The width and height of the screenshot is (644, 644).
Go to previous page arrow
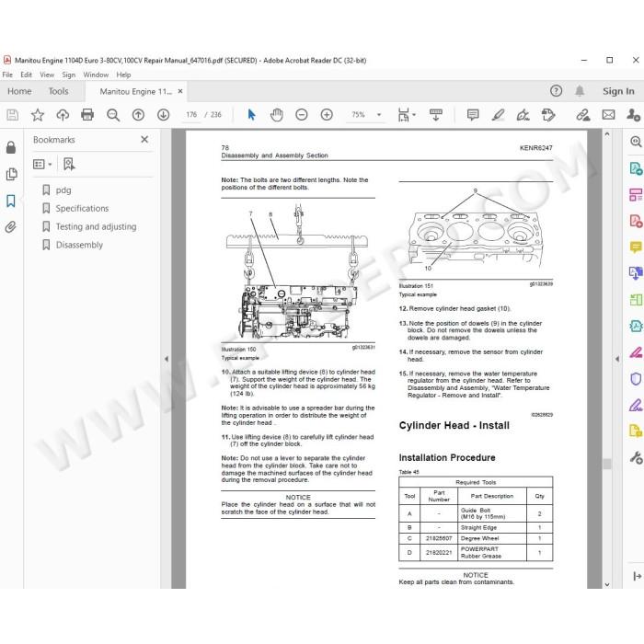138,115
